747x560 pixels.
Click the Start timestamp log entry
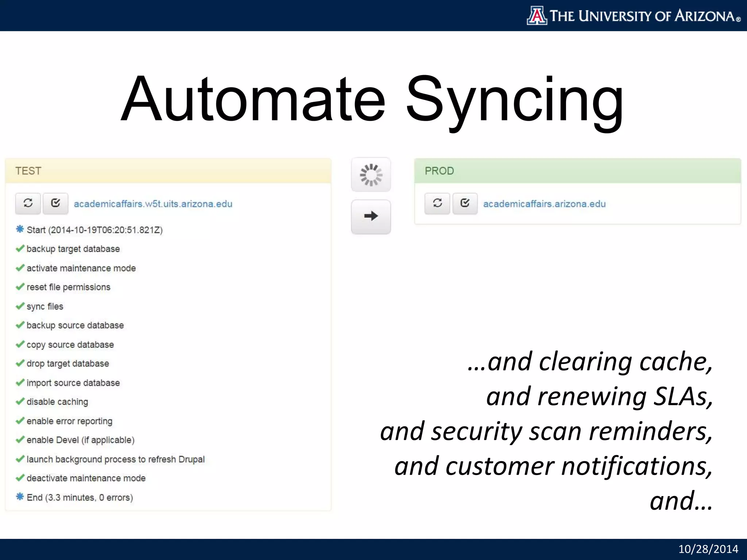[89, 230]
